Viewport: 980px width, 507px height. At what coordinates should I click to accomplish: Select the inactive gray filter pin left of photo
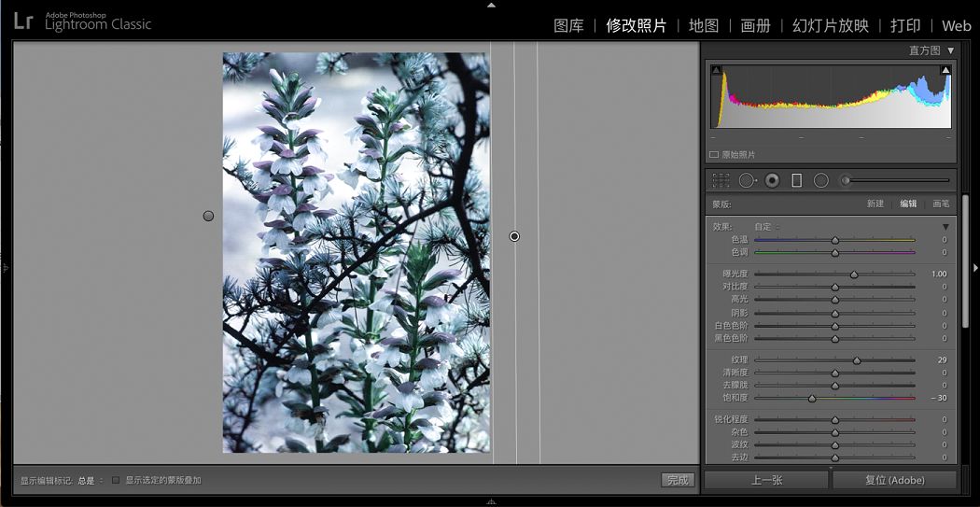point(208,216)
